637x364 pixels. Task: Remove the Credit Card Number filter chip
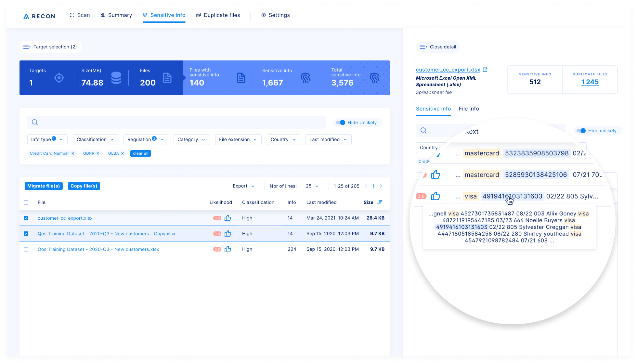pos(73,153)
